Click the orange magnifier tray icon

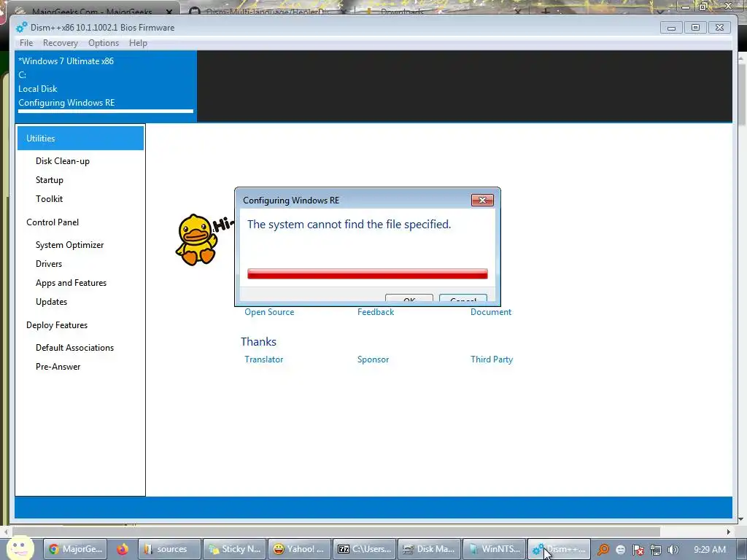603,550
